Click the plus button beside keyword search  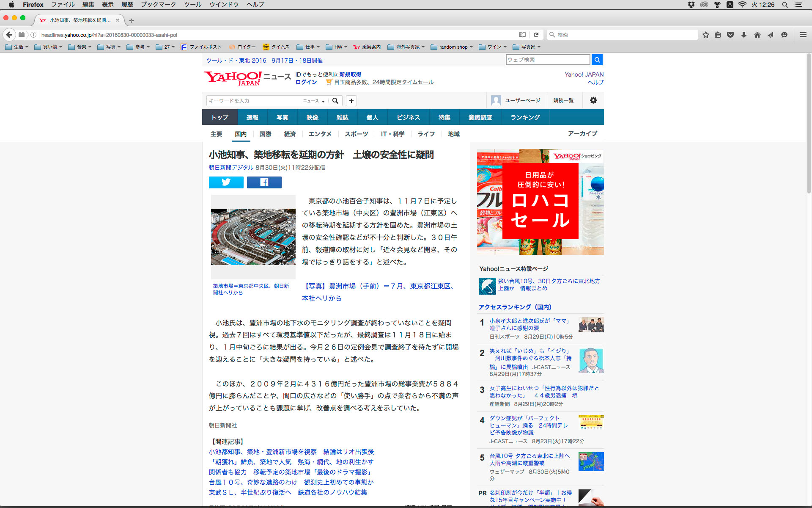[351, 101]
